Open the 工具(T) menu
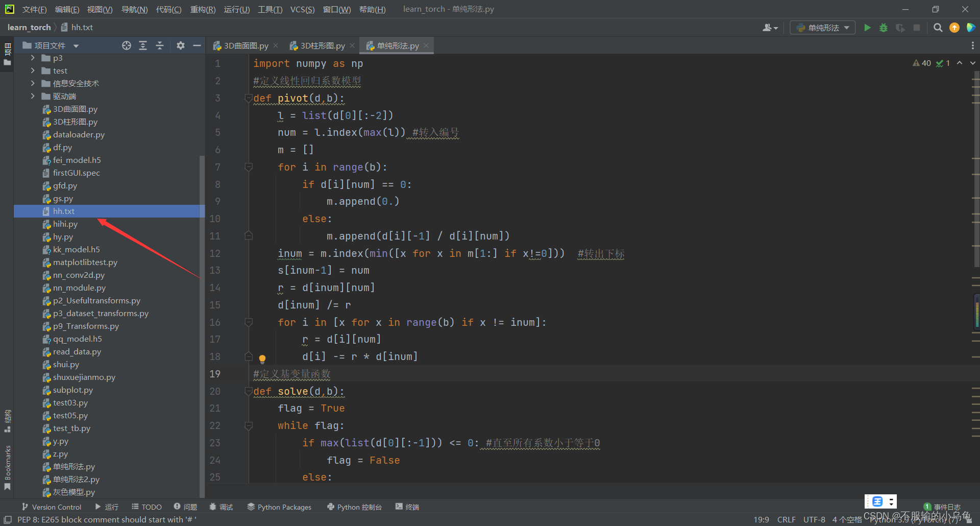Viewport: 980px width, 526px height. click(x=270, y=9)
